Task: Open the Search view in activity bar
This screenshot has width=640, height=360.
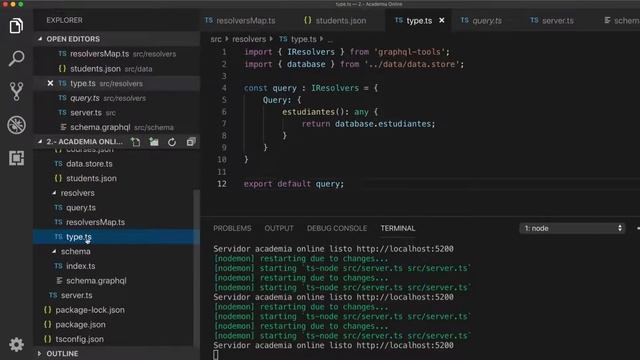Action: 16,58
